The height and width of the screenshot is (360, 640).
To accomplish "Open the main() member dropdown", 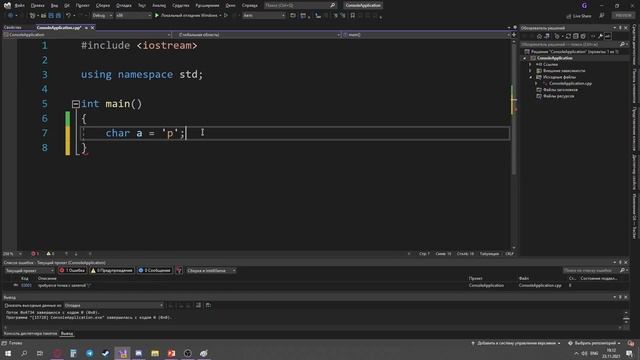I will coord(427,35).
